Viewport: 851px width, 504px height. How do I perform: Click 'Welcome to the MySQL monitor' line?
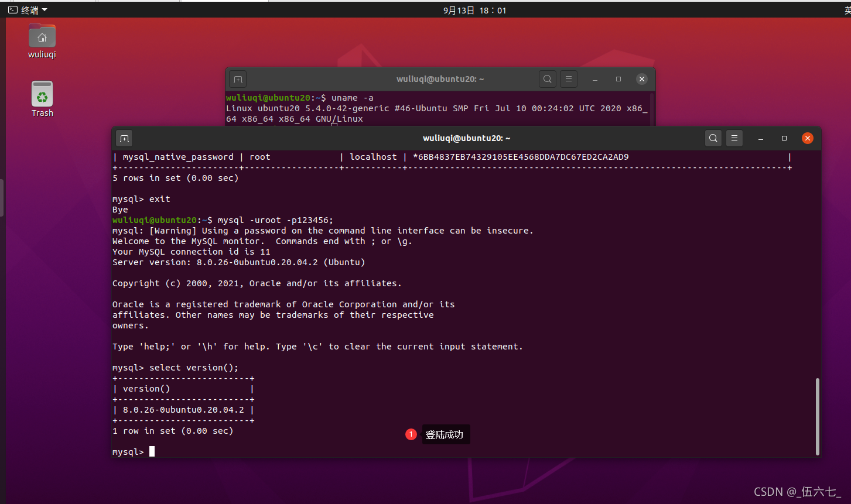pyautogui.click(x=262, y=241)
